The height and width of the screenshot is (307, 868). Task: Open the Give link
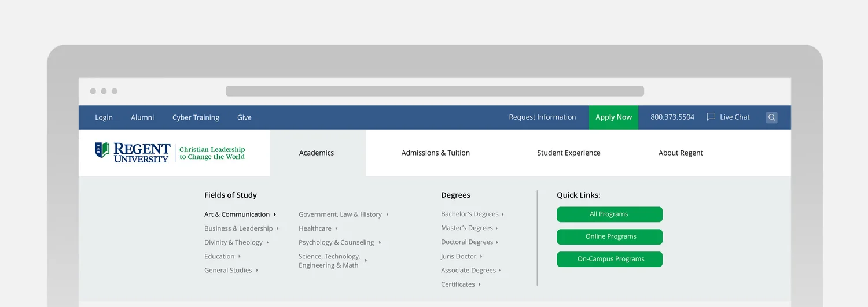click(x=244, y=117)
